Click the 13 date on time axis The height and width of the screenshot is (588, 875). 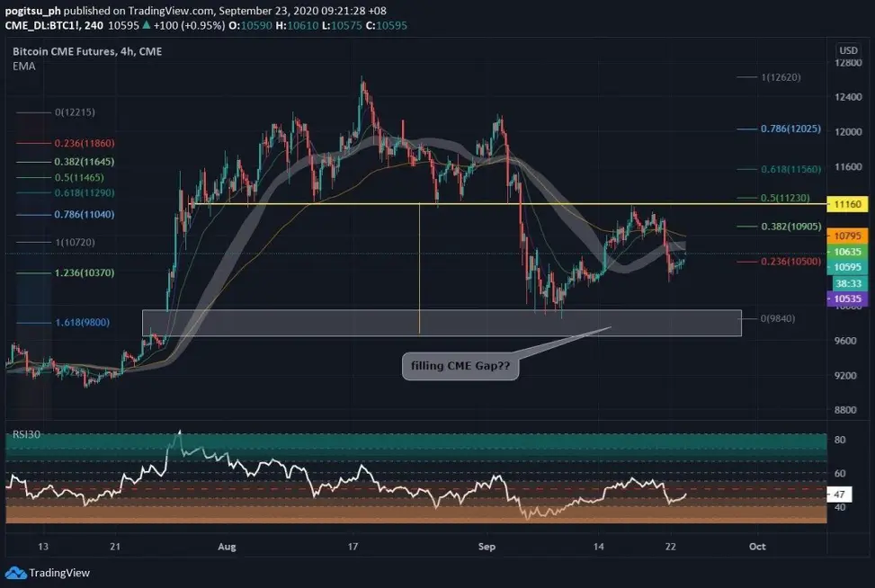pos(43,547)
